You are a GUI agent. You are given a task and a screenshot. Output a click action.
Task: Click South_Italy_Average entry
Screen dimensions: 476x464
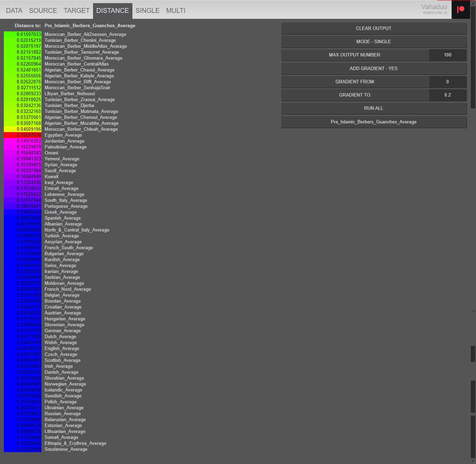pos(66,200)
